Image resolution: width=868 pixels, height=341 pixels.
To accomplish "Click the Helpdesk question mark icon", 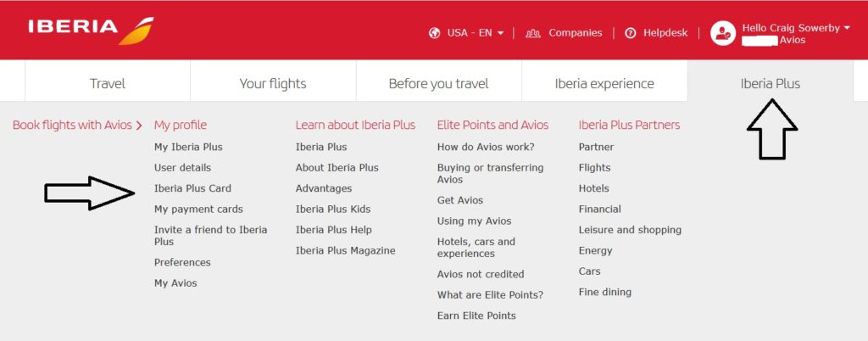I will pos(630,33).
